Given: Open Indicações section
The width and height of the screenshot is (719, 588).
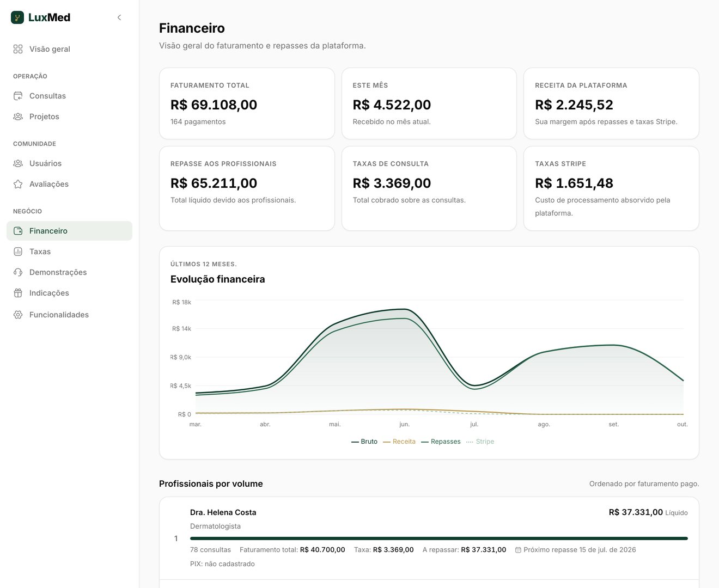Looking at the screenshot, I should (x=69, y=293).
